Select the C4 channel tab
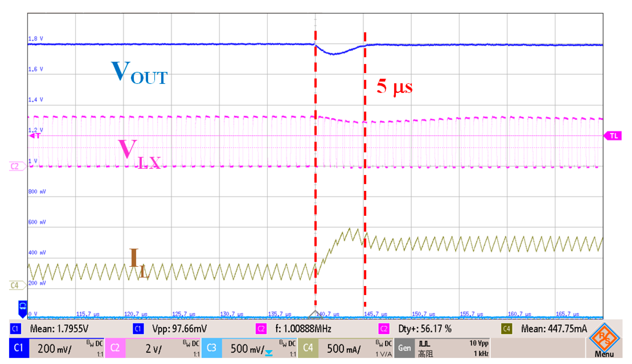This screenshot has height=364, width=632. click(308, 348)
